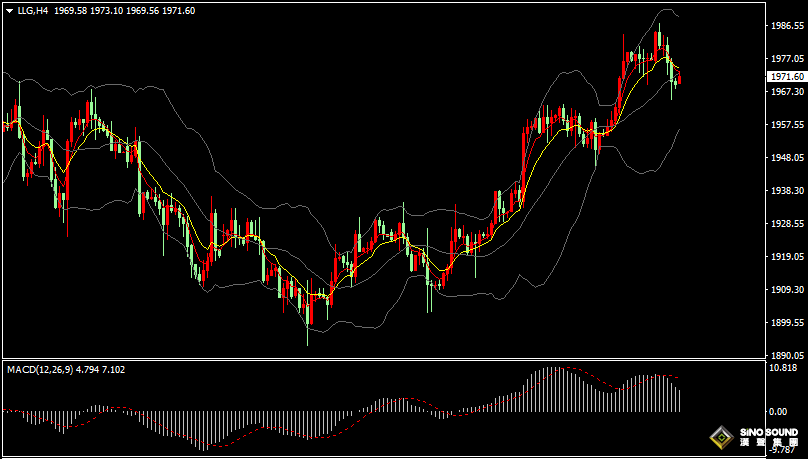Viewport: 808px width, 459px height.
Task: Click the latest candlestick at chart's right edge
Action: point(679,79)
